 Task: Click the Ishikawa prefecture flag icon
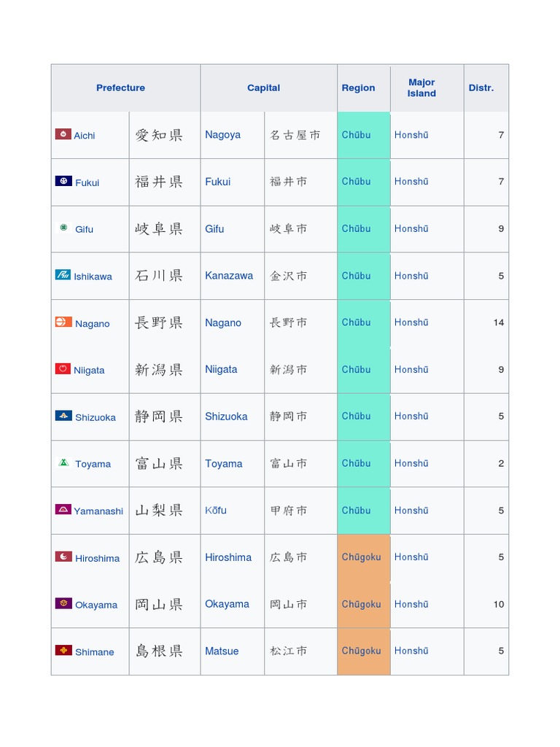(63, 275)
